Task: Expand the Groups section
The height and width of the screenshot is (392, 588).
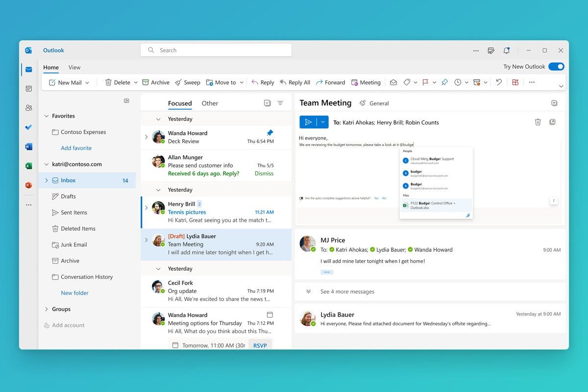Action: tap(47, 309)
